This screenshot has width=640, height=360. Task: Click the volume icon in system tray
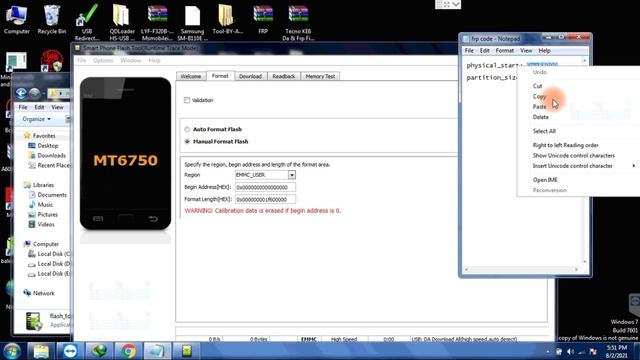click(570, 351)
